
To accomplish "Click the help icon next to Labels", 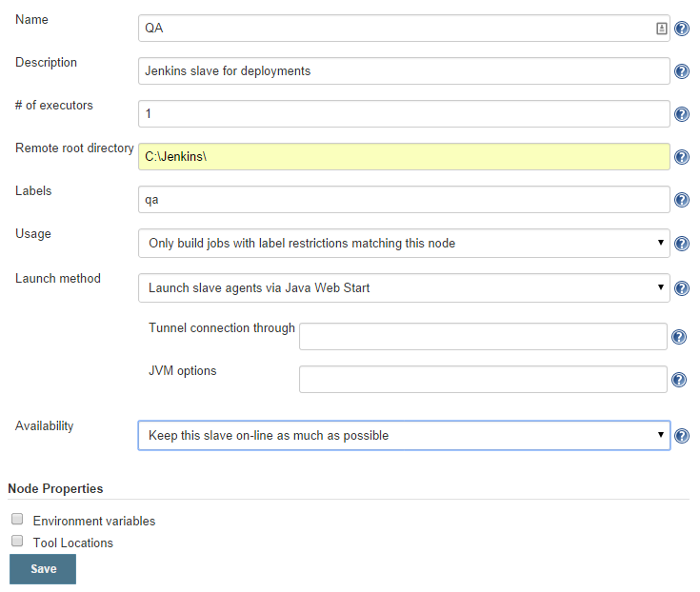I will (682, 200).
